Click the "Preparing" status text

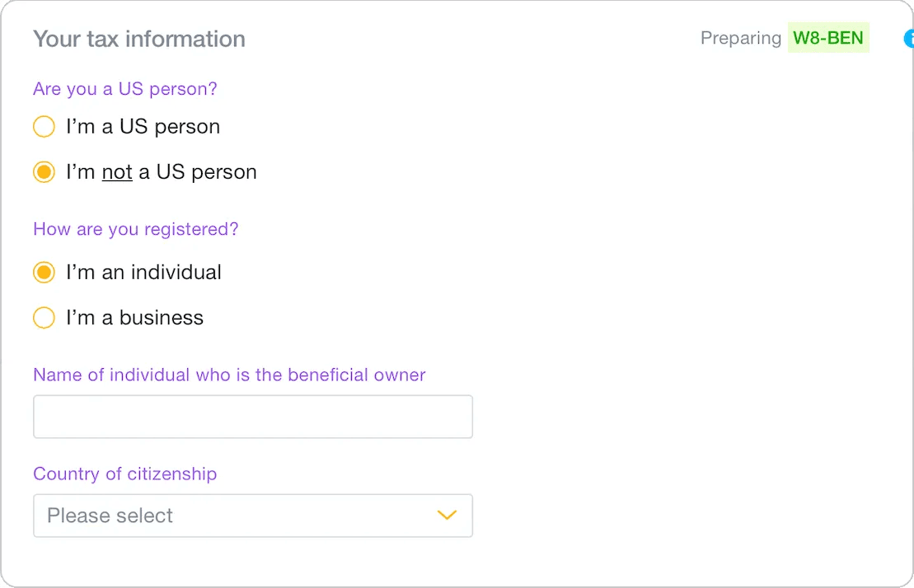[740, 37]
